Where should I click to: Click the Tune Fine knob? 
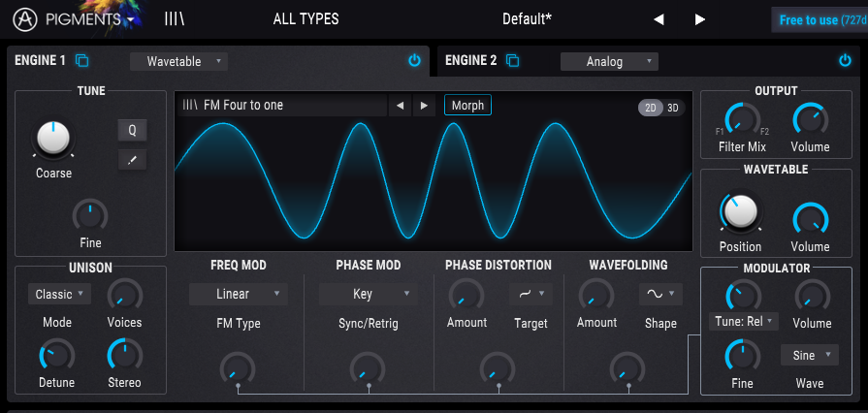(90, 216)
